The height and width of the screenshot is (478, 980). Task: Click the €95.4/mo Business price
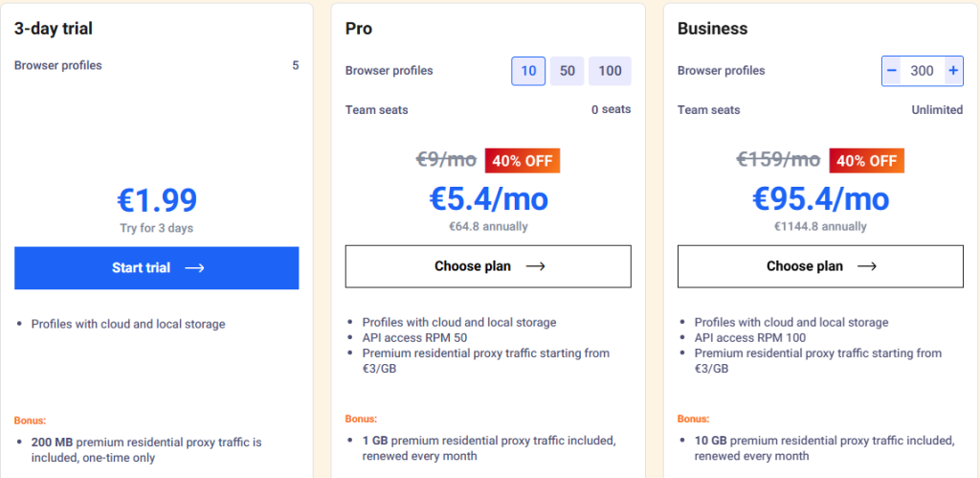point(820,199)
